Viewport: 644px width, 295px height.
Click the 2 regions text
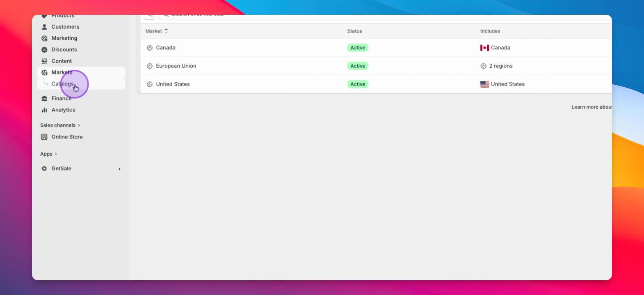[501, 66]
